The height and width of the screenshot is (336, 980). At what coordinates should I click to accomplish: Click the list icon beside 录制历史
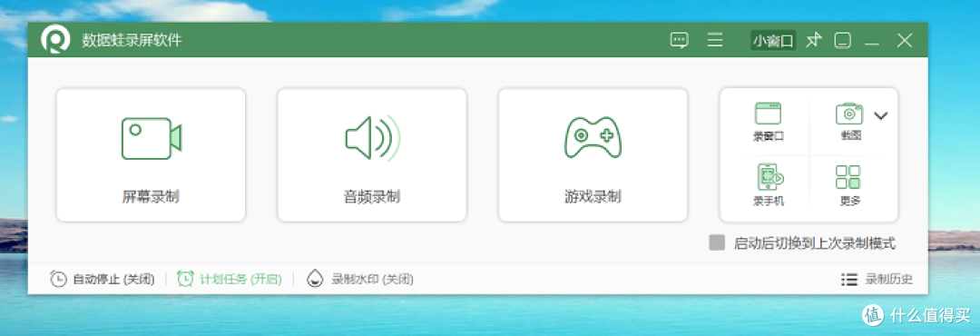coord(848,280)
